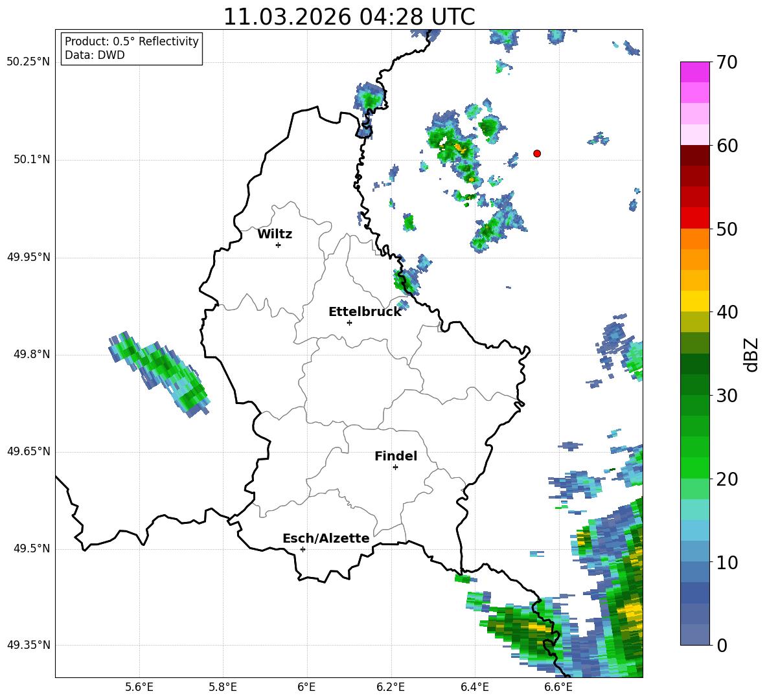Image resolution: width=767 pixels, height=700 pixels.
Task: Click the 50.1°N latitude label
Action: (x=32, y=160)
